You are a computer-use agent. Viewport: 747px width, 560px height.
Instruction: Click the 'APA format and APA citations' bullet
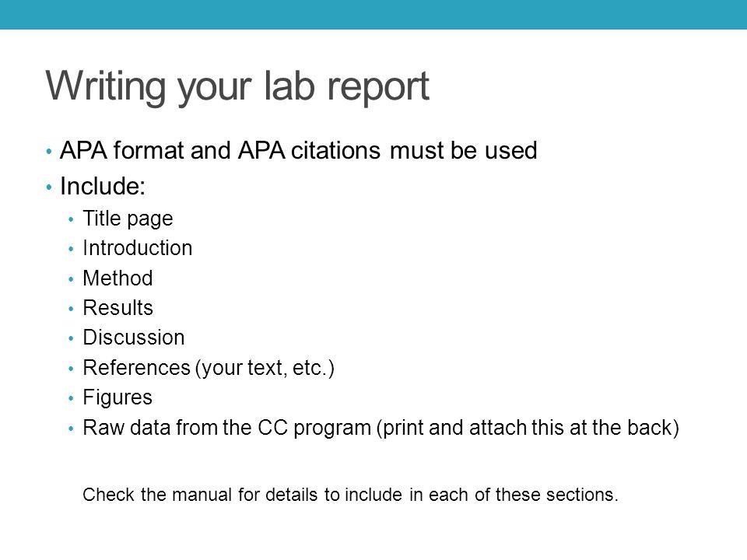(298, 150)
